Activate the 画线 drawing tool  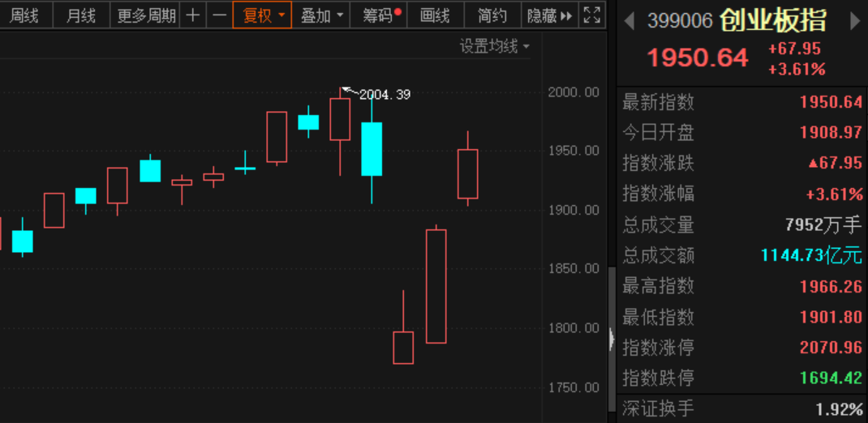(435, 15)
